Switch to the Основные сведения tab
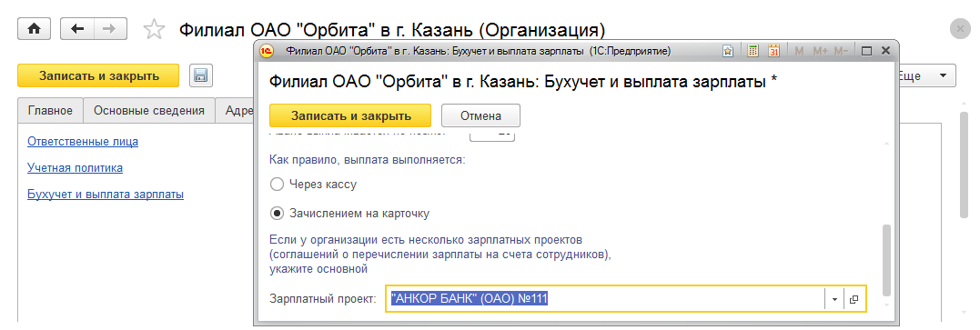Viewport: 980px width, 330px height. click(148, 111)
